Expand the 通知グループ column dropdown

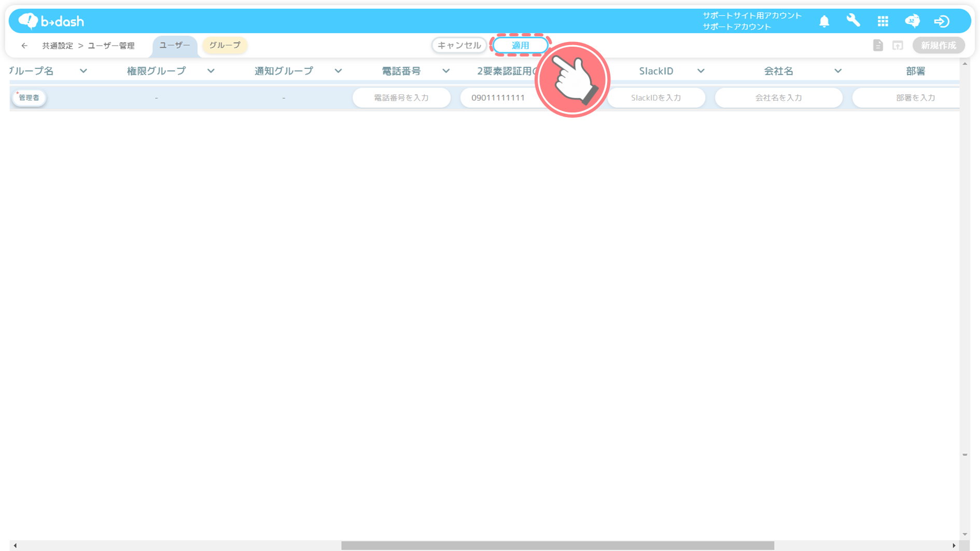pos(339,71)
